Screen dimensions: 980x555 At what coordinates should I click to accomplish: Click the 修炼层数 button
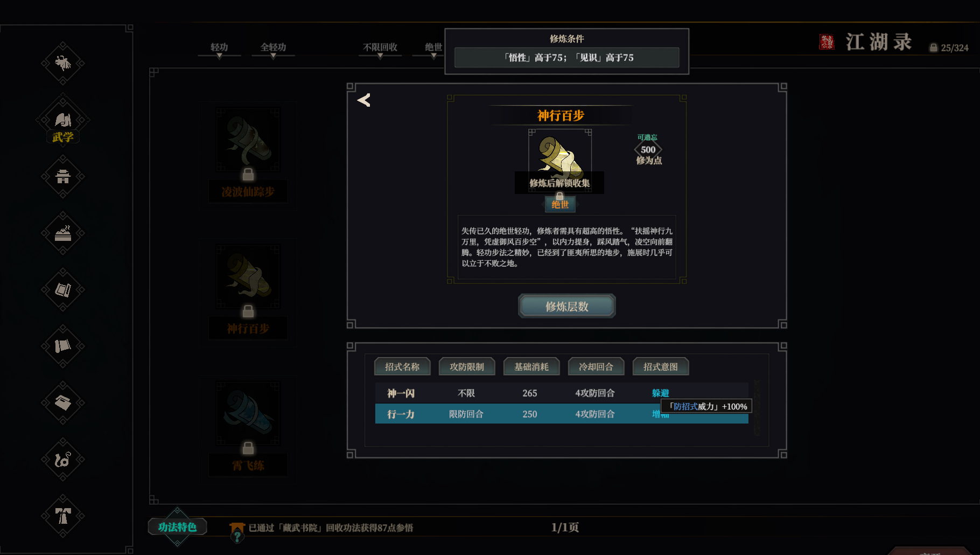tap(567, 306)
